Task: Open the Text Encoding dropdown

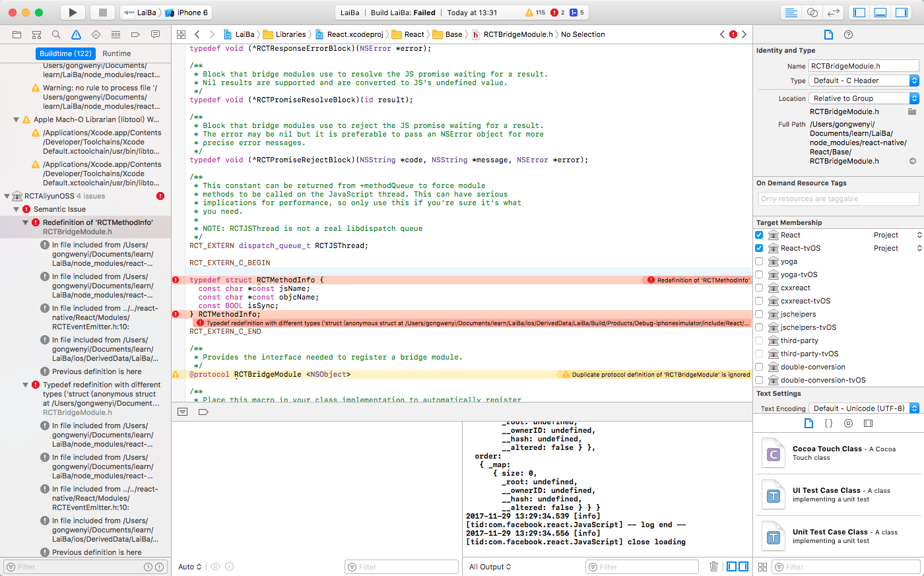Action: coord(864,408)
